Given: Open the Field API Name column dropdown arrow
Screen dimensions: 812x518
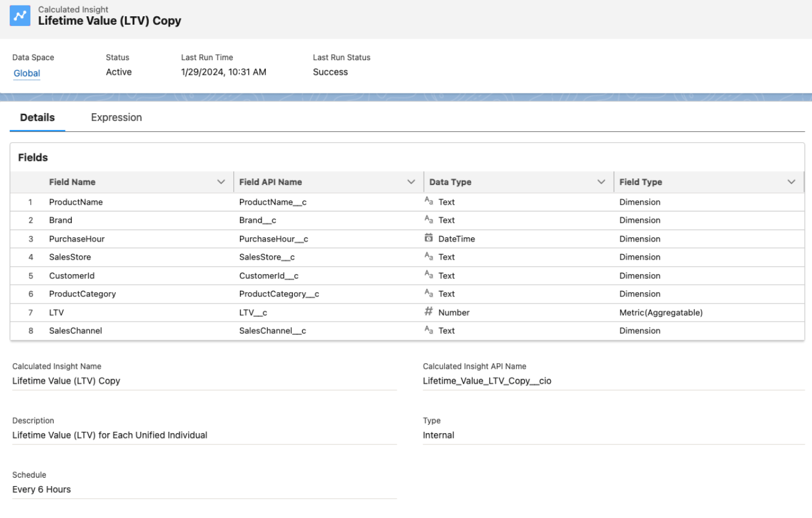Looking at the screenshot, I should pyautogui.click(x=411, y=182).
